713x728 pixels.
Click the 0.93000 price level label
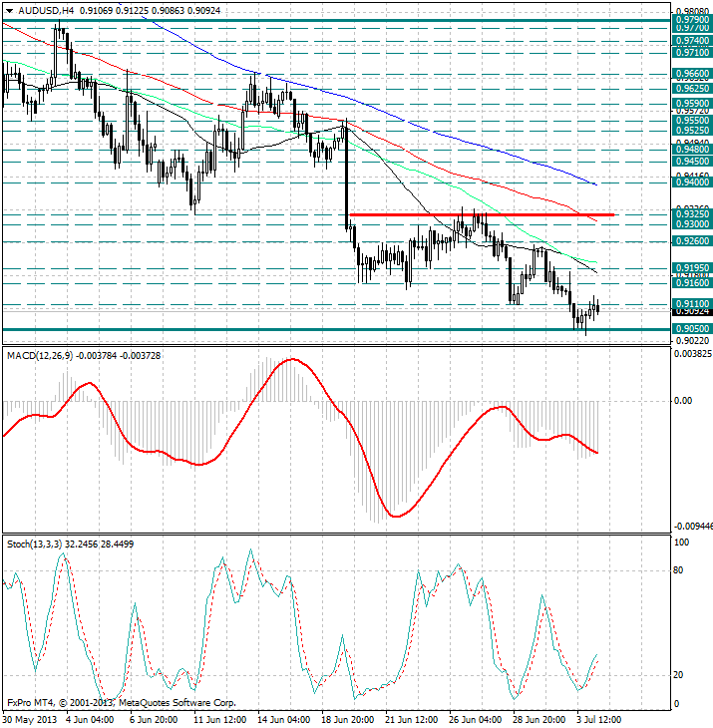[x=692, y=224]
